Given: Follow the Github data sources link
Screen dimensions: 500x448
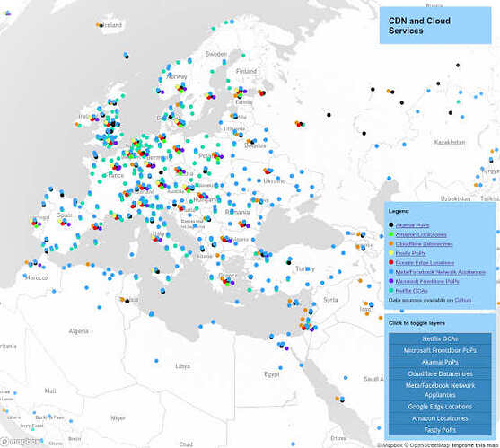Looking at the screenshot, I should (462, 300).
